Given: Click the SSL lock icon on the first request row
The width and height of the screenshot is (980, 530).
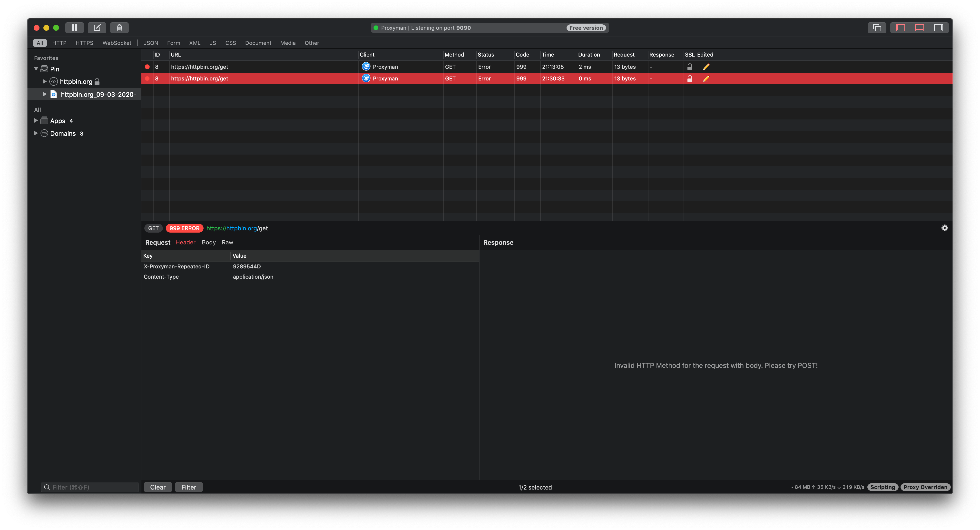Looking at the screenshot, I should [x=690, y=67].
